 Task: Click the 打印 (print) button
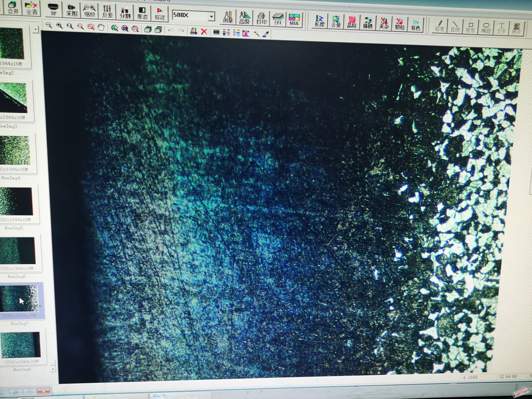pyautogui.click(x=261, y=18)
